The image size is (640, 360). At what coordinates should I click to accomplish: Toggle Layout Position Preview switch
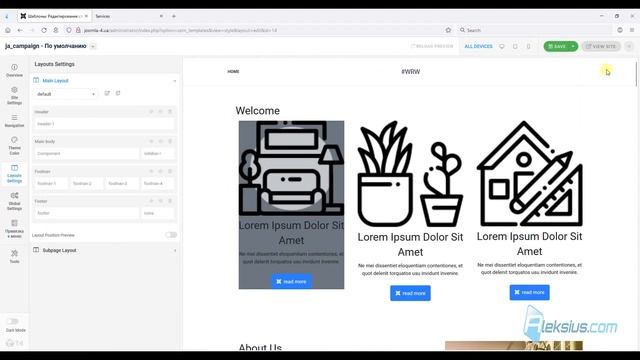tap(171, 235)
